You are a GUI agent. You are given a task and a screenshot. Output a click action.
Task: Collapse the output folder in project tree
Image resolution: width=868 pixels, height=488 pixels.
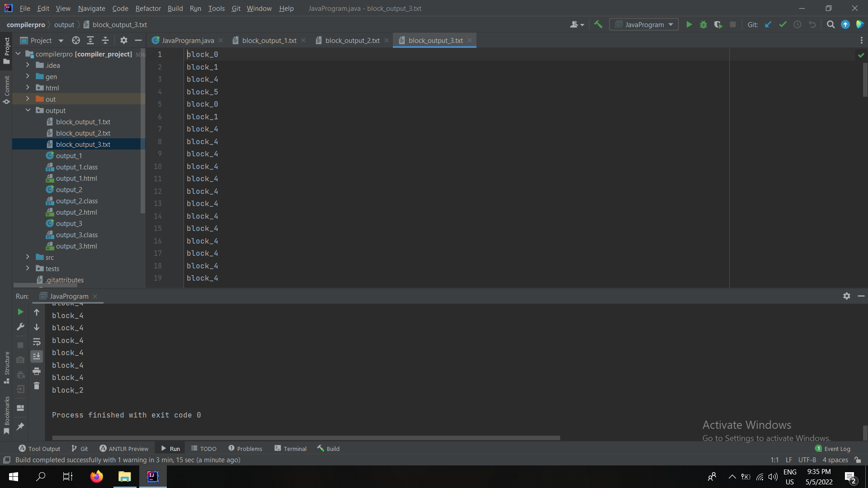pyautogui.click(x=28, y=110)
